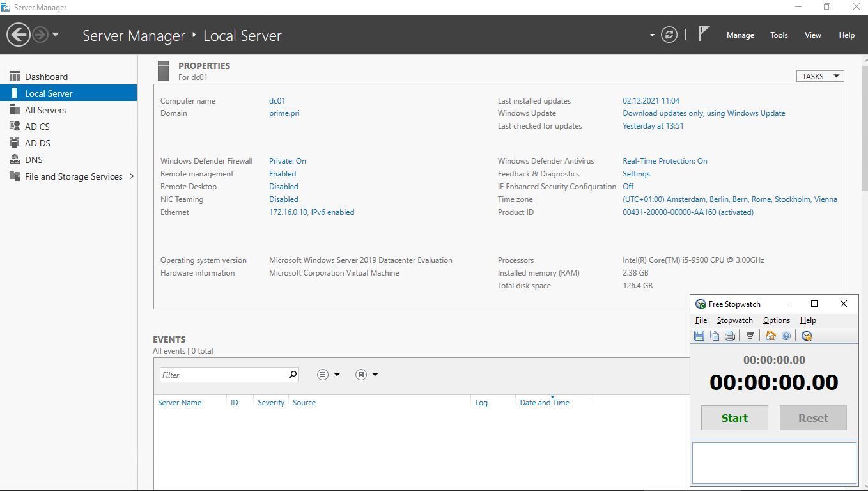Expand the File and Storage Services arrow
This screenshot has height=491, width=868.
pyautogui.click(x=132, y=176)
